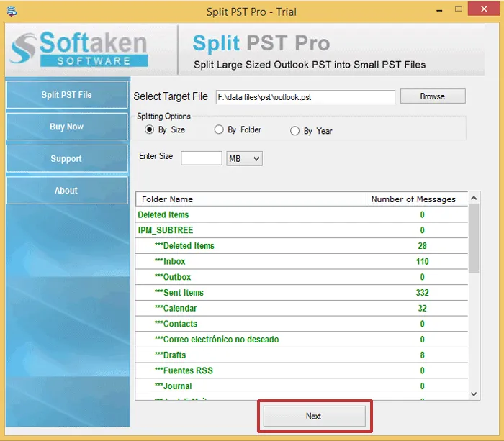Image resolution: width=504 pixels, height=441 pixels.
Task: Click the Sent Items message count 332
Action: tap(423, 293)
